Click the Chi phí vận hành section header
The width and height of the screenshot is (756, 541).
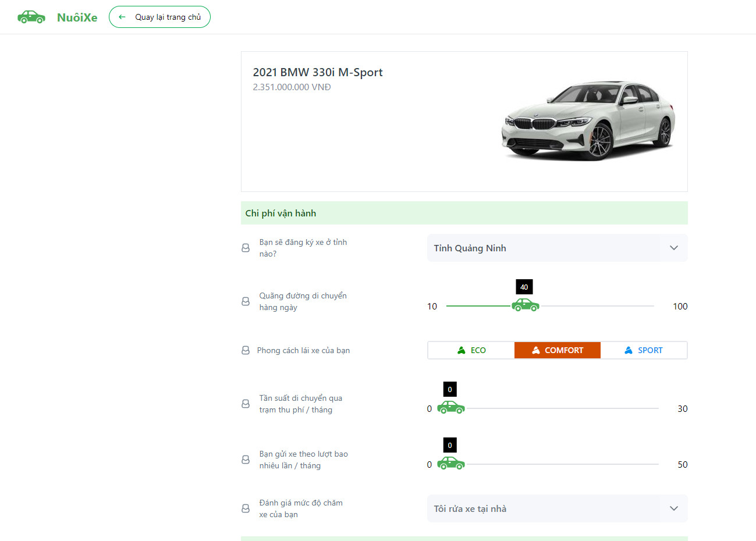pyautogui.click(x=464, y=213)
